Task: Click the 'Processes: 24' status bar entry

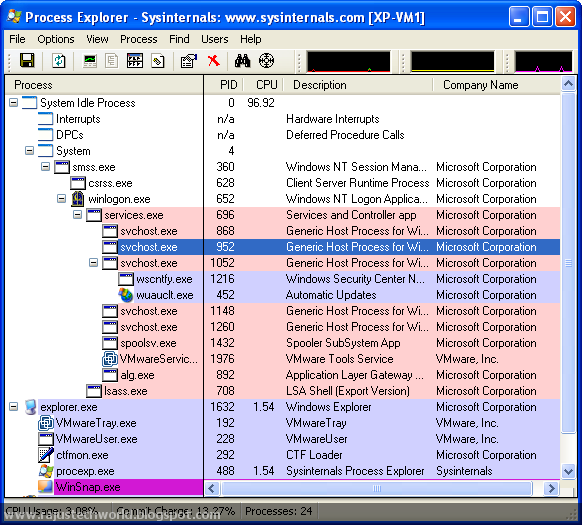Action: (x=278, y=511)
